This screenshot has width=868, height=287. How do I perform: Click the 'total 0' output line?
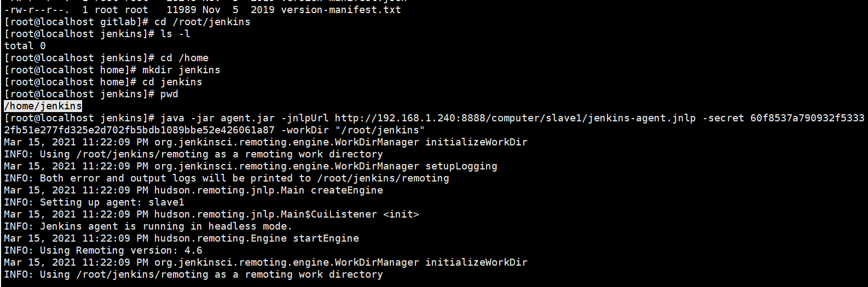25,46
